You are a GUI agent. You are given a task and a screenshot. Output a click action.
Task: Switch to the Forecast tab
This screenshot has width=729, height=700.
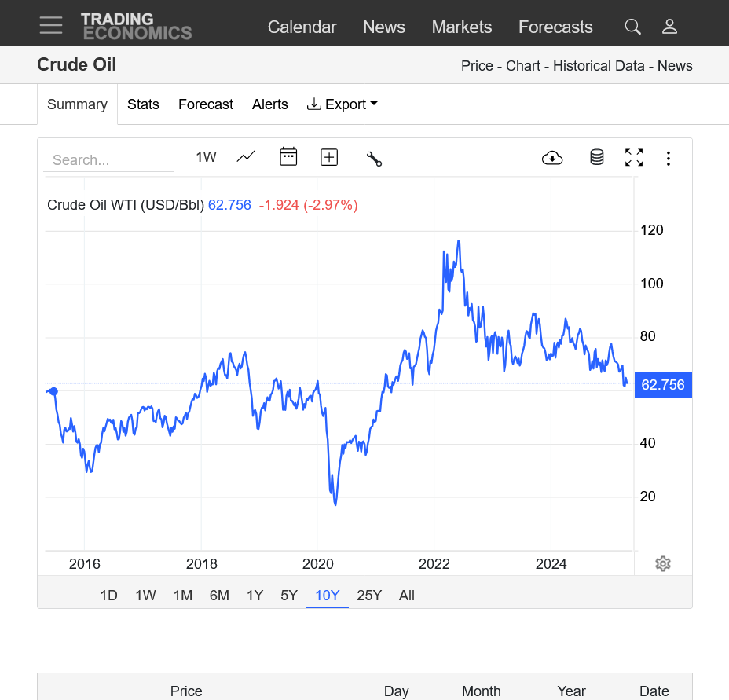pos(206,104)
